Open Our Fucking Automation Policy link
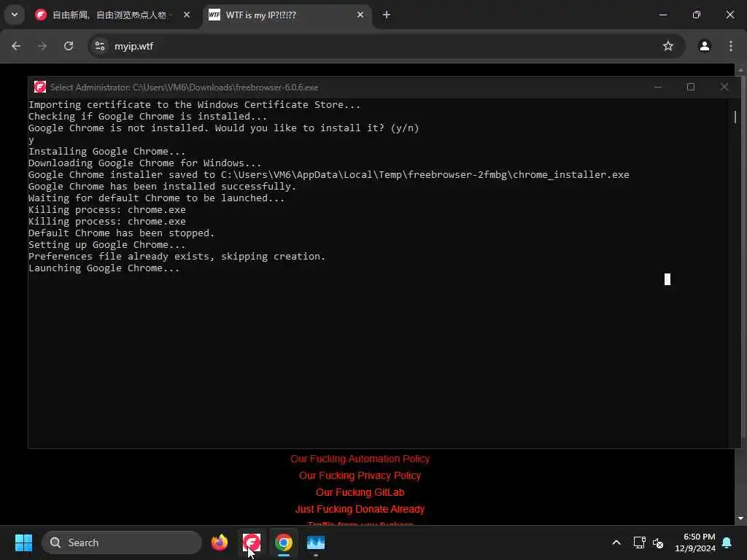 [360, 459]
